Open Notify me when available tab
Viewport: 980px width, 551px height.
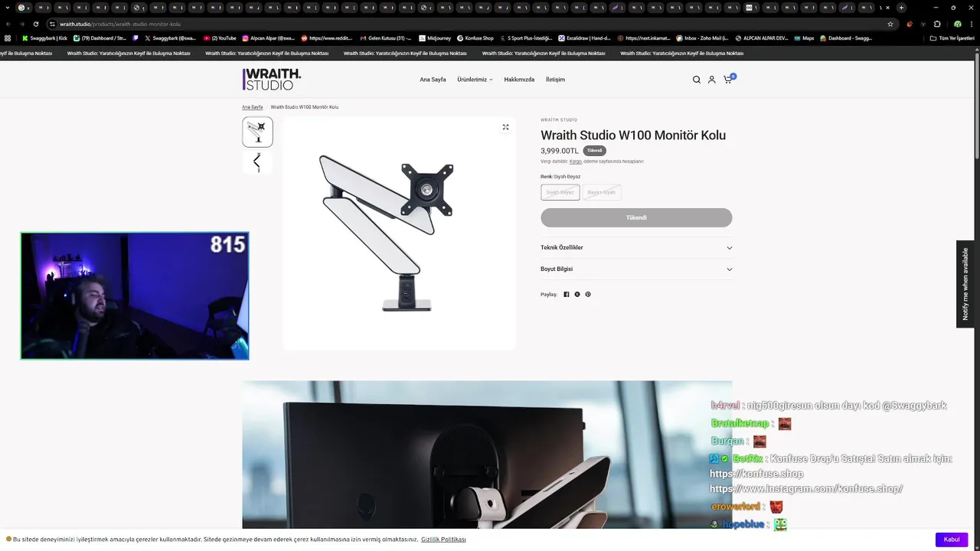(x=965, y=284)
